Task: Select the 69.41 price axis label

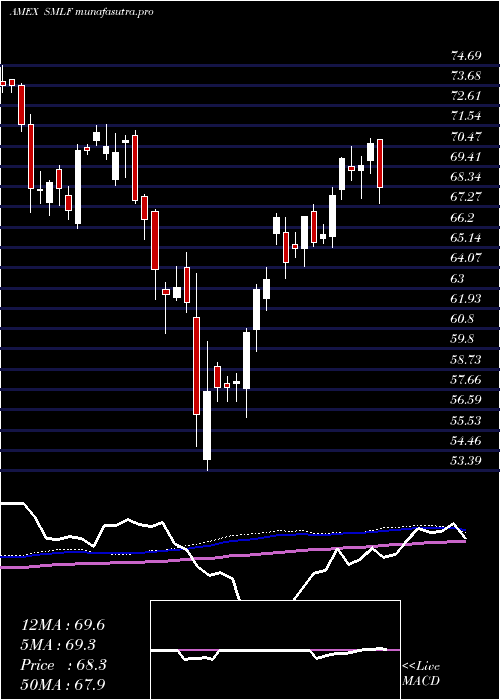Action: [467, 157]
